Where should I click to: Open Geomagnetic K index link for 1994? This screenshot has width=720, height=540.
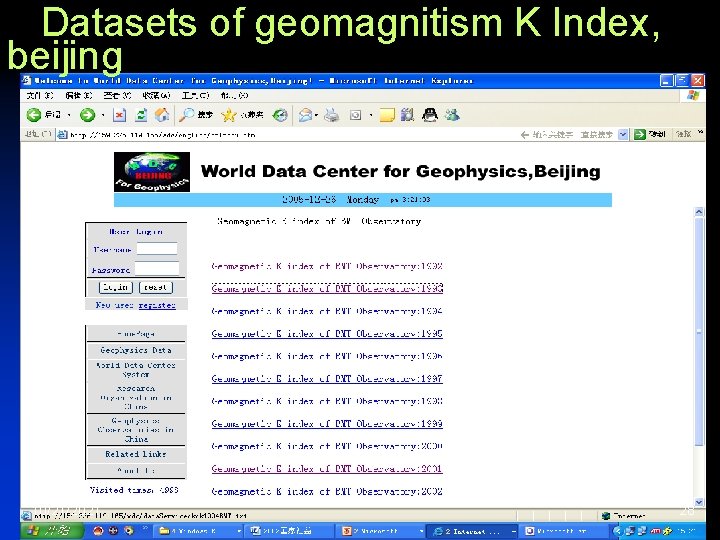click(327, 311)
